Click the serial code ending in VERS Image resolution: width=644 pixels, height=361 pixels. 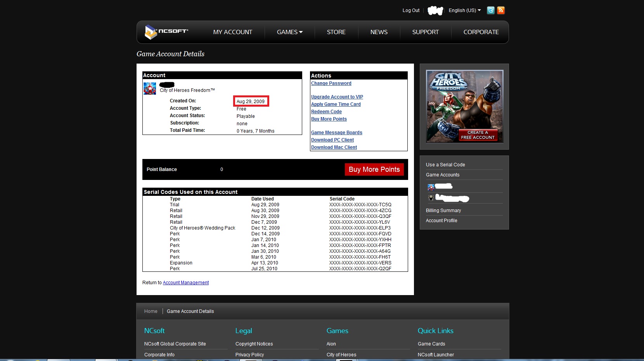click(360, 263)
